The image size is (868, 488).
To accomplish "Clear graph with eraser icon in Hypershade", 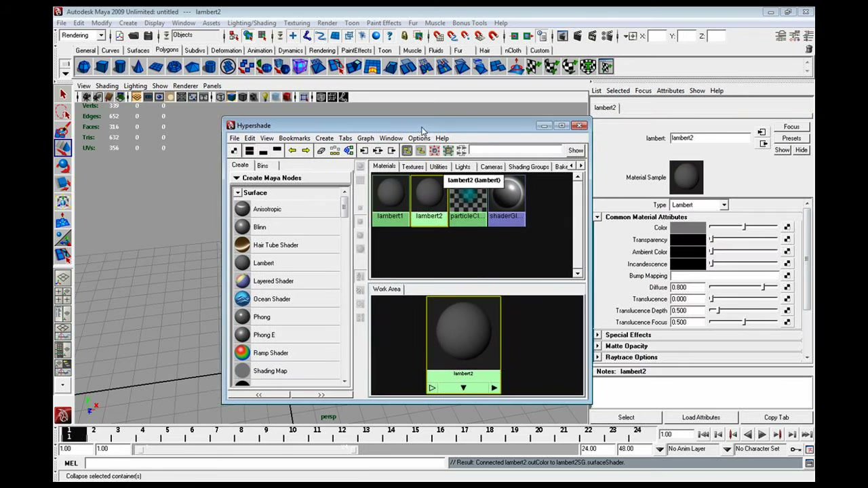I will click(x=321, y=150).
